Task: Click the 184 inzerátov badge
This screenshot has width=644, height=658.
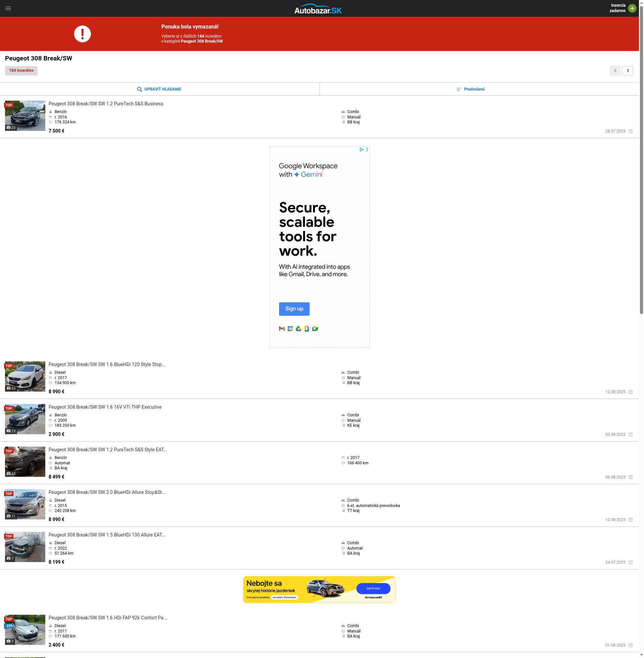Action: click(21, 71)
